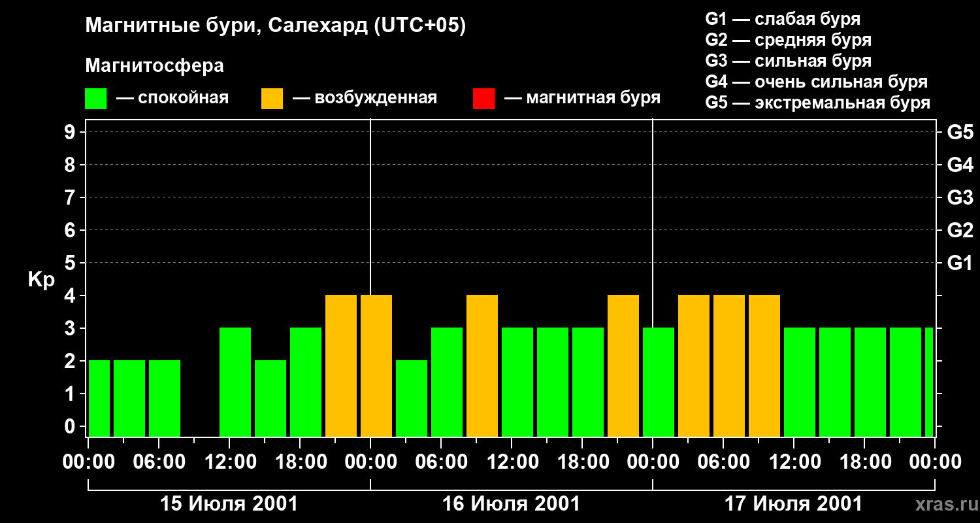This screenshot has width=980, height=523.
Task: Select the 'G3 — сильная буря' legend line
Action: click(x=788, y=61)
